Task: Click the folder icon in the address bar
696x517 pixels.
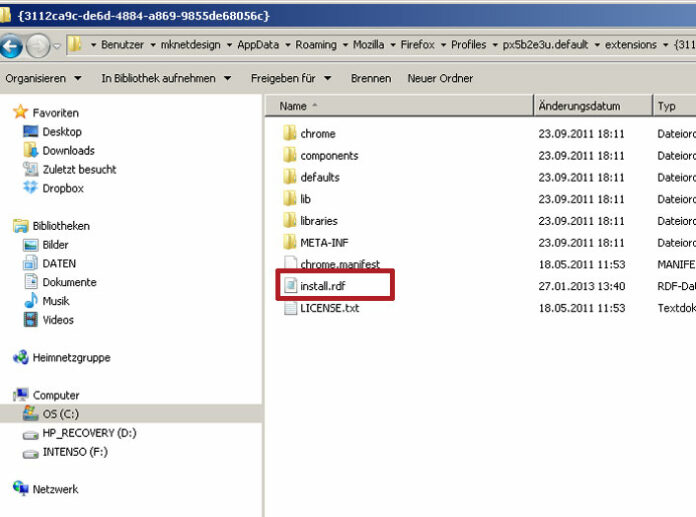Action: coord(75,44)
